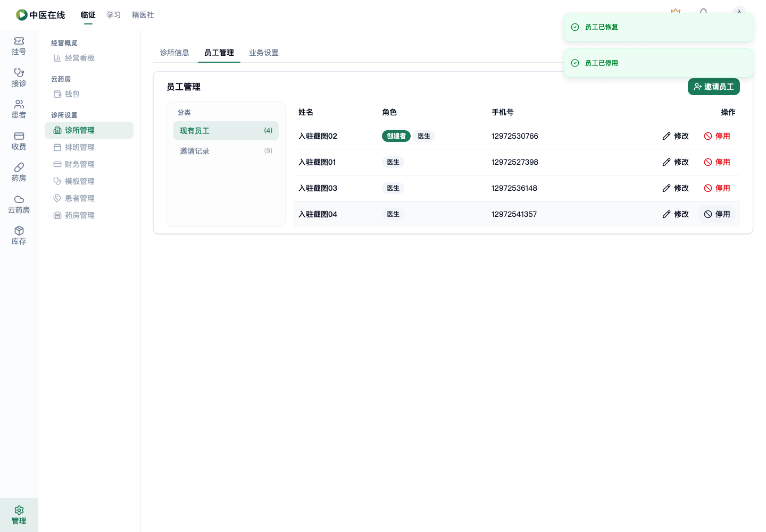
Task: Open the 收费 billing sidebar icon
Action: 19,136
